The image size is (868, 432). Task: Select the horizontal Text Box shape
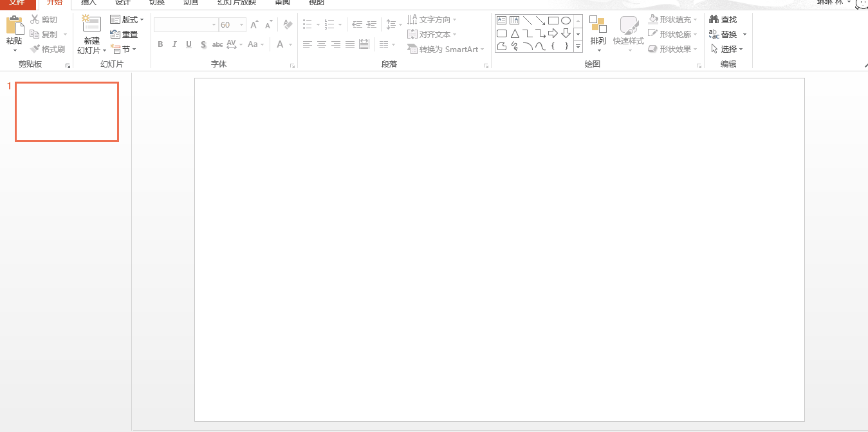tap(502, 21)
